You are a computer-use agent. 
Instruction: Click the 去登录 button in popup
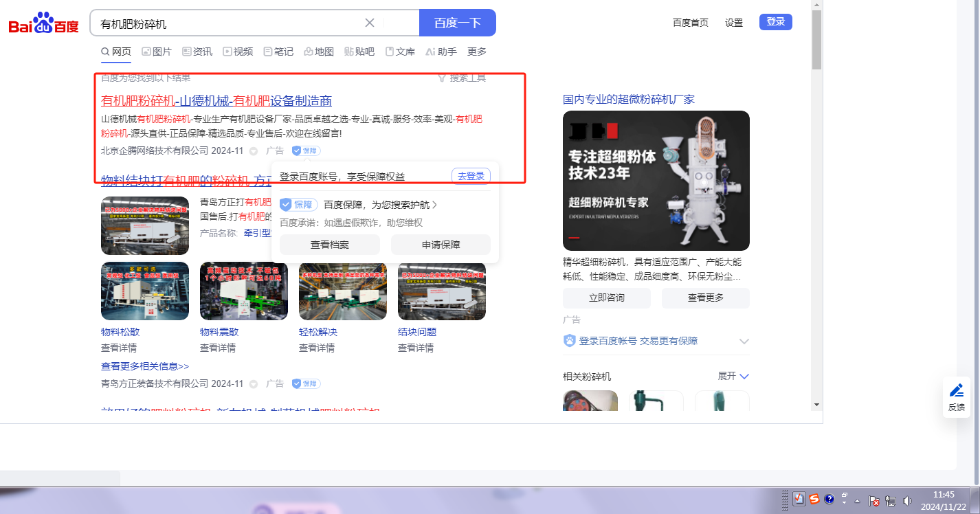(471, 176)
